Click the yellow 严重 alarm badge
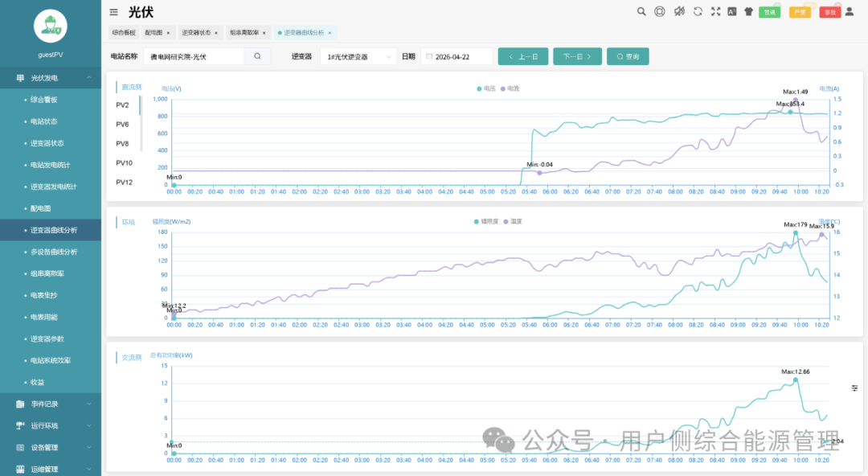 800,11
